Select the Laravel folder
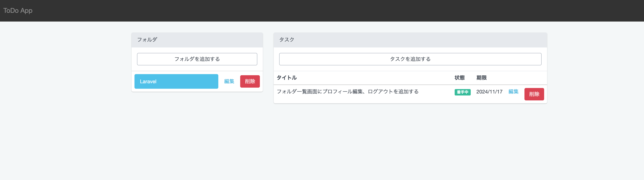644x180 pixels. point(176,81)
